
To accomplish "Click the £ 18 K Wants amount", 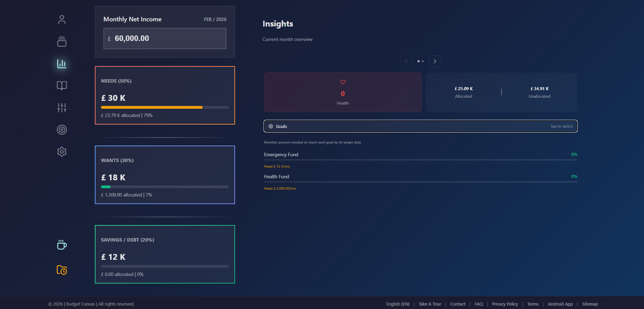I will click(113, 178).
